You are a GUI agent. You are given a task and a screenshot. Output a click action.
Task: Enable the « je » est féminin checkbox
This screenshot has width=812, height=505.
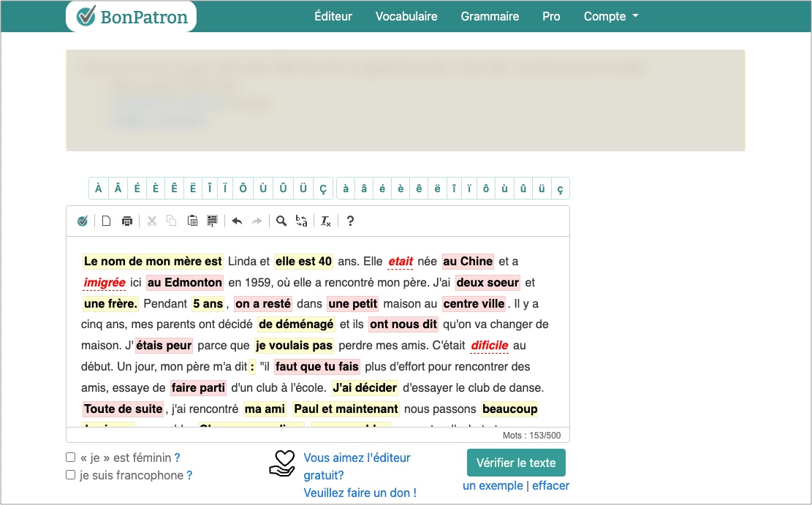(x=71, y=457)
